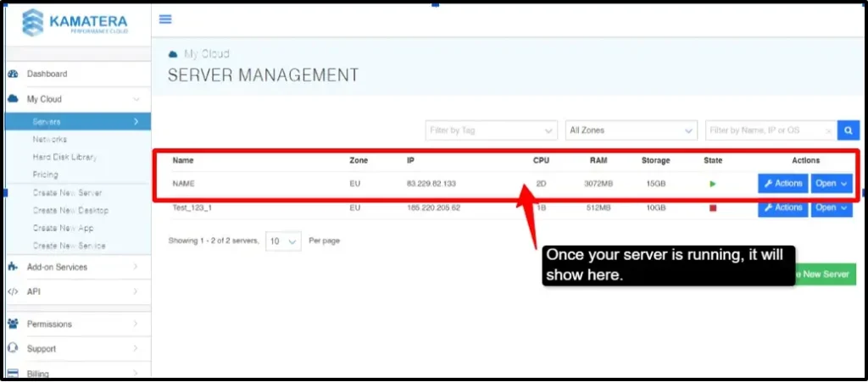Click the 512MB RAM value
Screen dimensions: 868x382
pyautogui.click(x=598, y=208)
